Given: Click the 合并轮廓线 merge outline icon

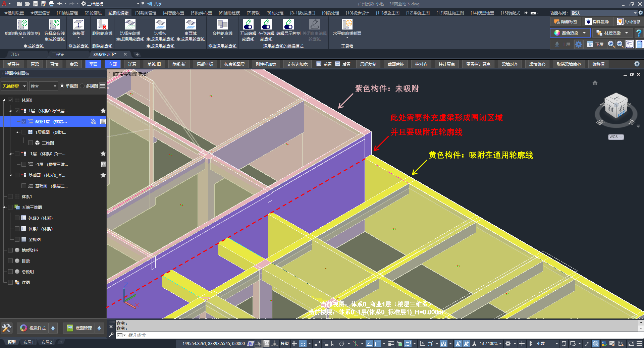Looking at the screenshot, I should 222,25.
